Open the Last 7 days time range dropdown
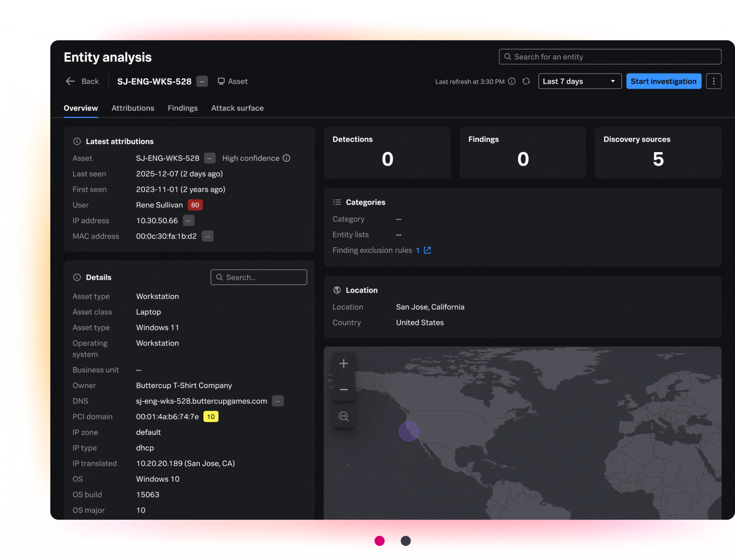The image size is (735, 560). [579, 81]
